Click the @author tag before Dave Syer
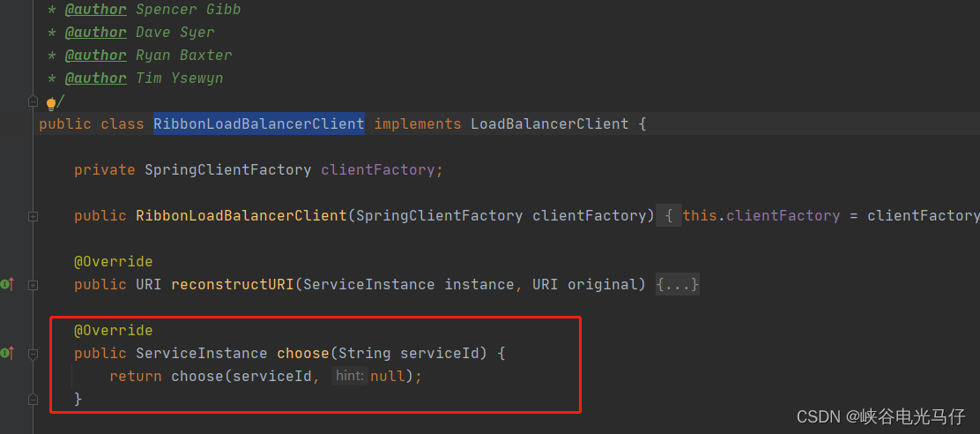 (x=96, y=32)
